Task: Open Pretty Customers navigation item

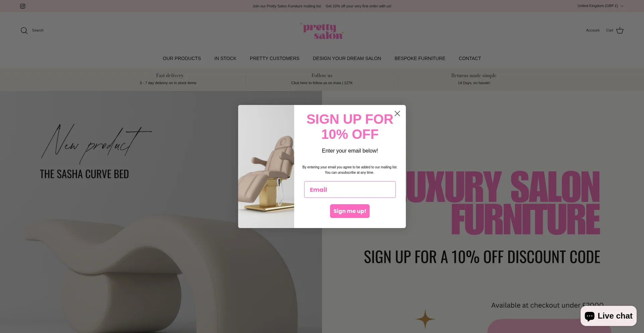Action: tap(274, 58)
